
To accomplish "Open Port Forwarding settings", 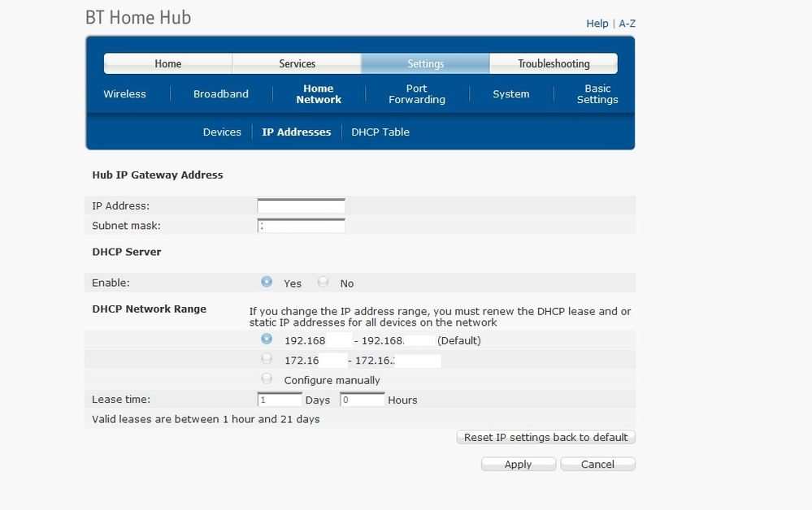I will [x=417, y=94].
